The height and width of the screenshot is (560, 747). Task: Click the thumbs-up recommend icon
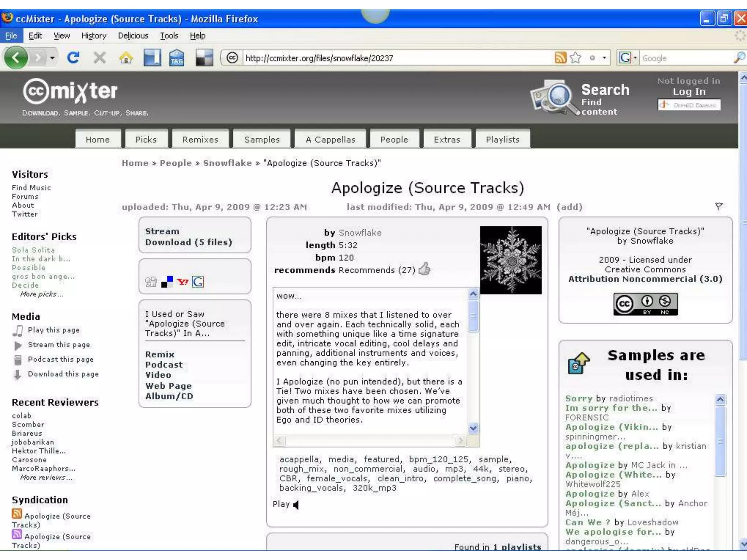tap(425, 269)
